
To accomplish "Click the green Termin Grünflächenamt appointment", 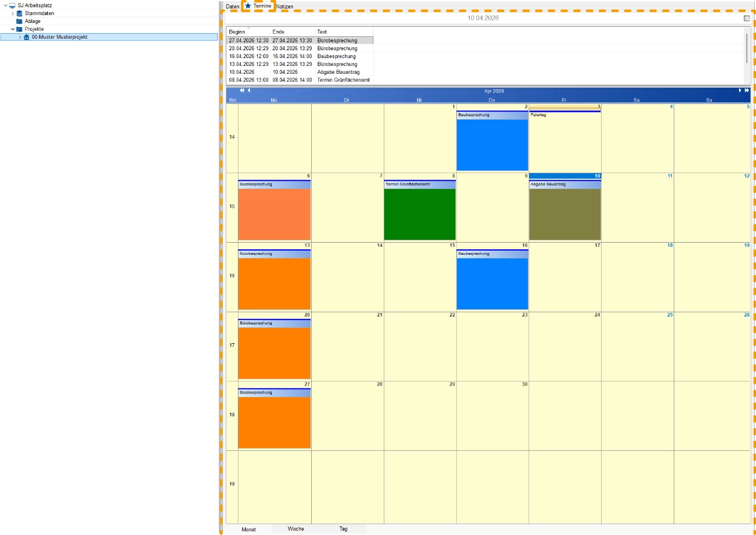I will (x=419, y=213).
